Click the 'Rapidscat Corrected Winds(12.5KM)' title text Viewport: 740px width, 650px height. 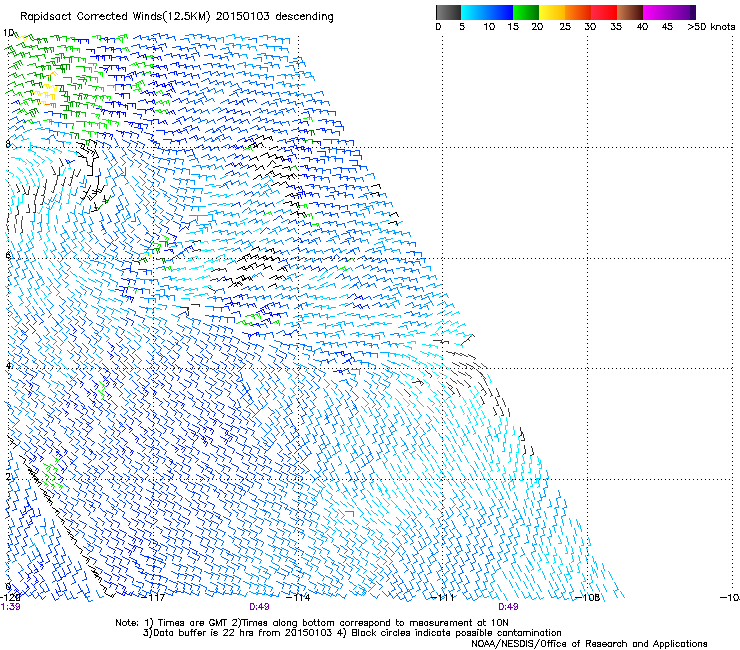pos(116,17)
